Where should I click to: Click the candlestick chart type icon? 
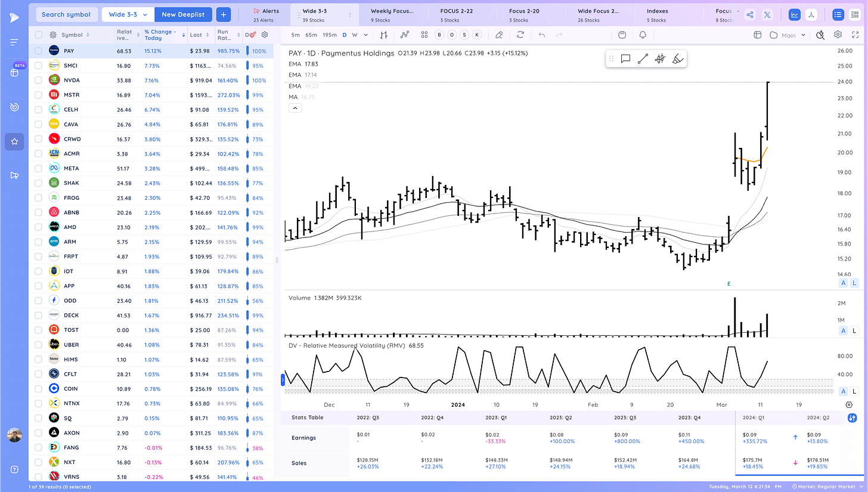tap(384, 35)
